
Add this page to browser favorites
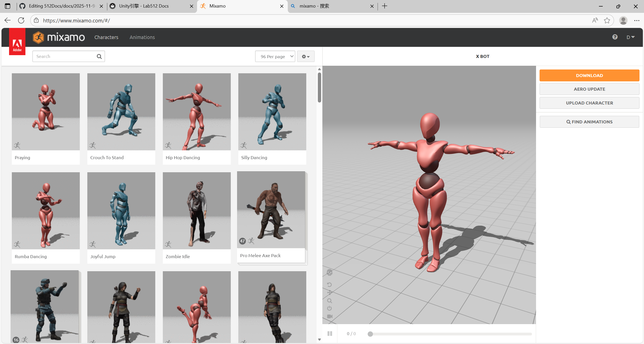(607, 20)
